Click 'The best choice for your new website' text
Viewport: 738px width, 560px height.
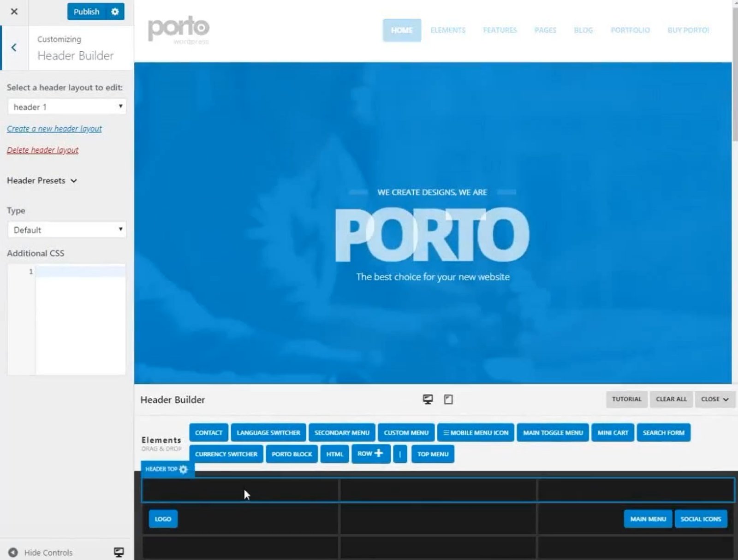click(x=433, y=277)
